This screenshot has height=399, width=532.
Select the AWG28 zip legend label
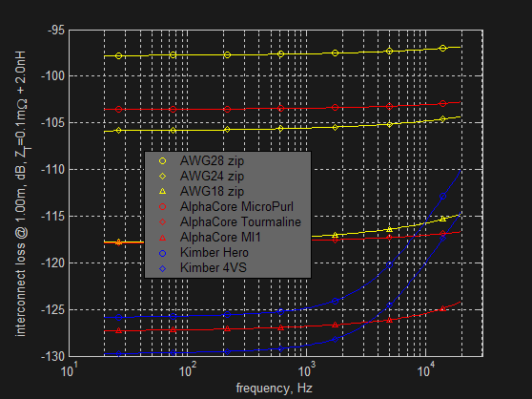pyautogui.click(x=212, y=161)
